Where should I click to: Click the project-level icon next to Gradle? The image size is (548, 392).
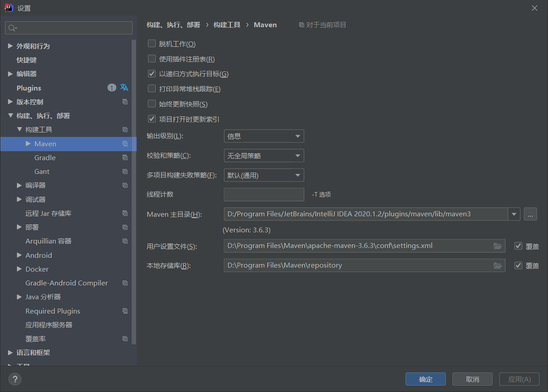(x=125, y=158)
